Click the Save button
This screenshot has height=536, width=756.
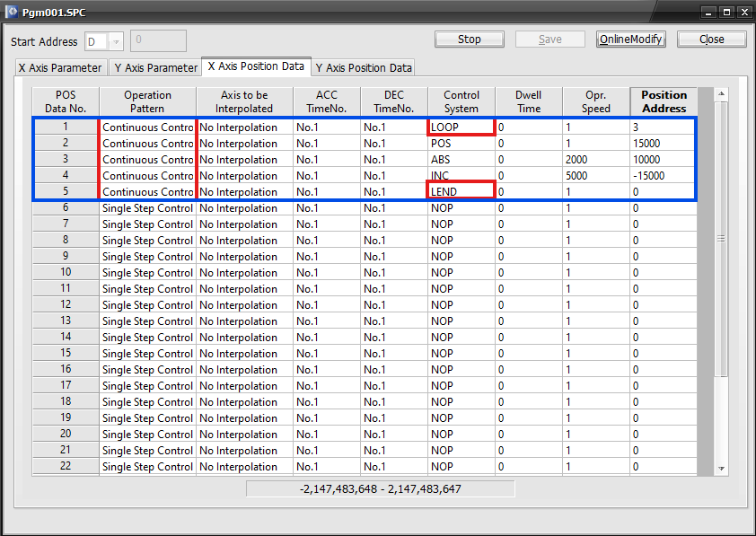(550, 40)
